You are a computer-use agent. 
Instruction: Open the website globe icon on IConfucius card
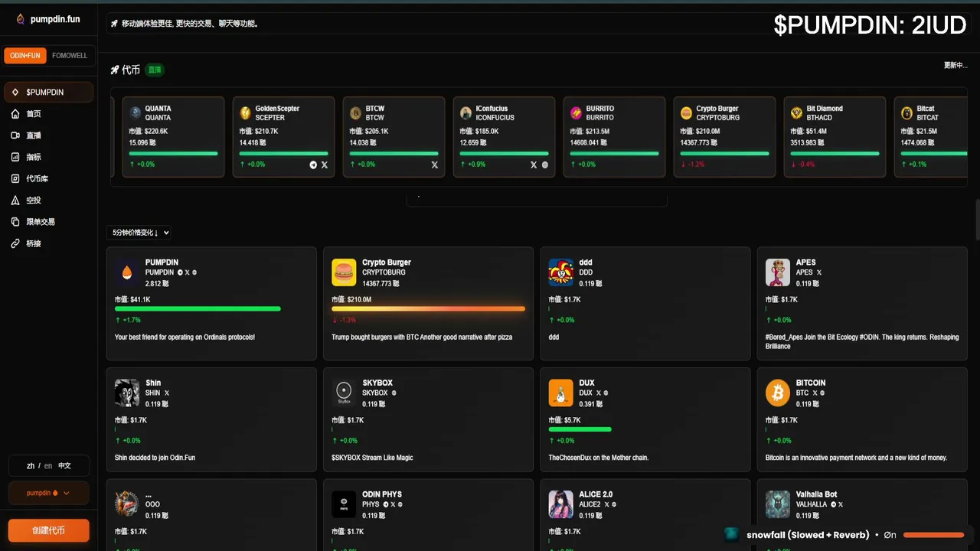(545, 165)
